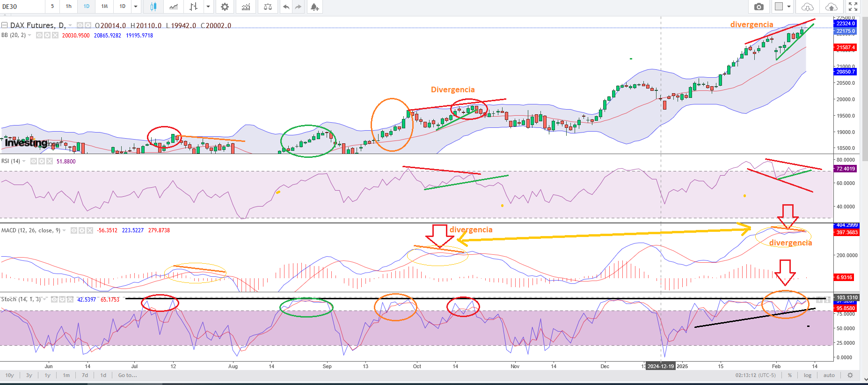The height and width of the screenshot is (385, 868).
Task: Undo the last chart action
Action: 286,7
